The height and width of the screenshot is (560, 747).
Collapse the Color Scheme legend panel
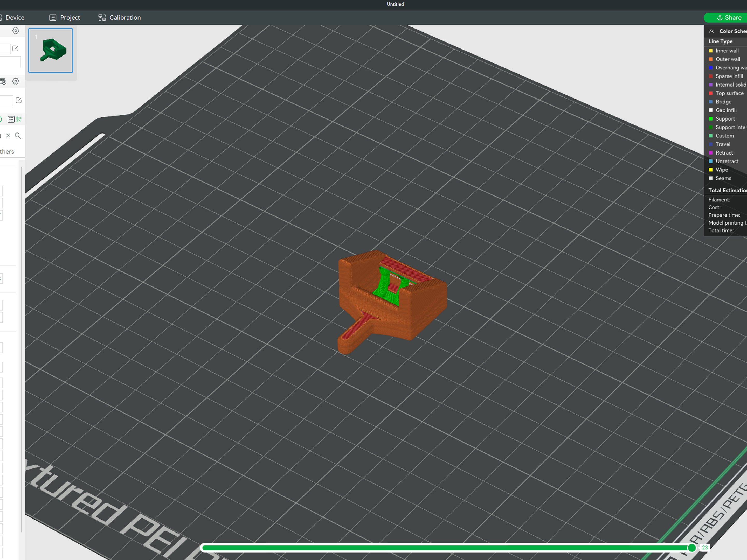coord(711,31)
